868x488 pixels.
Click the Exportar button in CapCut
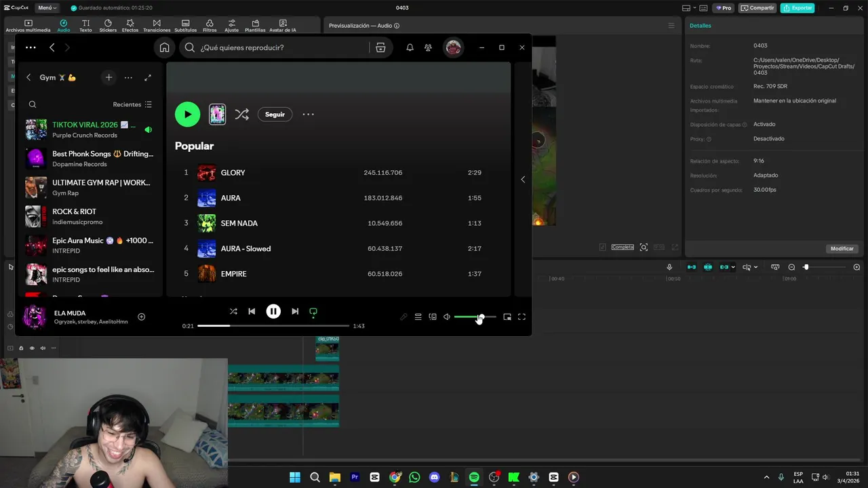tap(797, 7)
